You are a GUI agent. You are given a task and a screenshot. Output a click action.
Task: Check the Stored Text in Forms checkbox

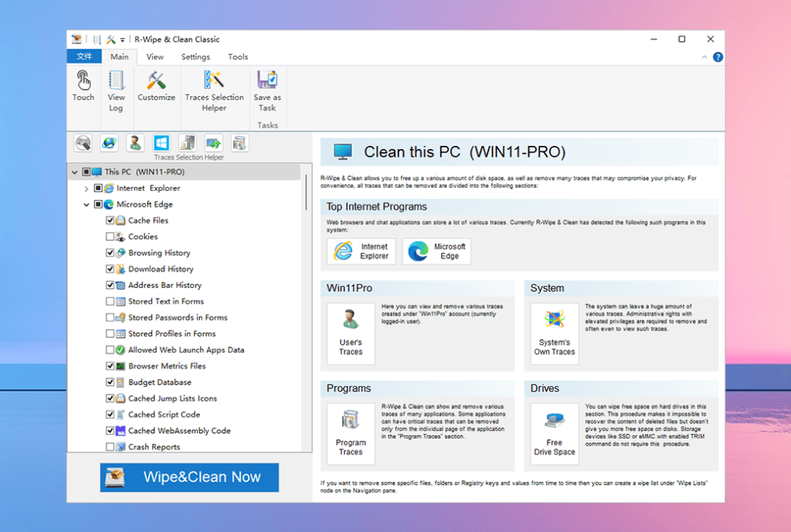point(110,301)
